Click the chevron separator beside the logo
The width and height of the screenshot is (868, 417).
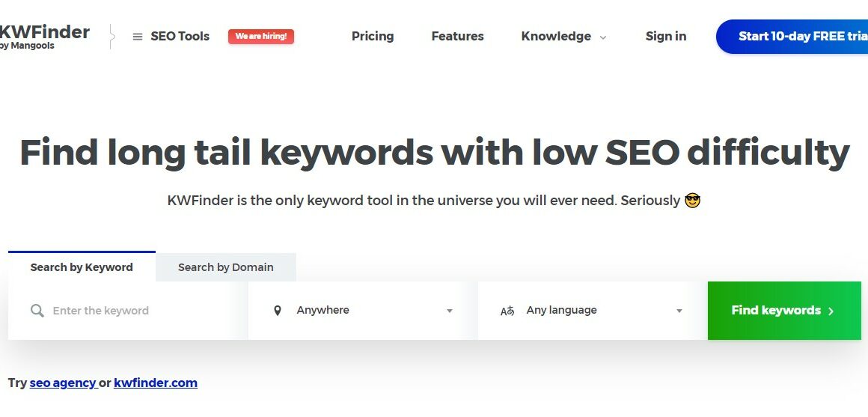coord(112,37)
